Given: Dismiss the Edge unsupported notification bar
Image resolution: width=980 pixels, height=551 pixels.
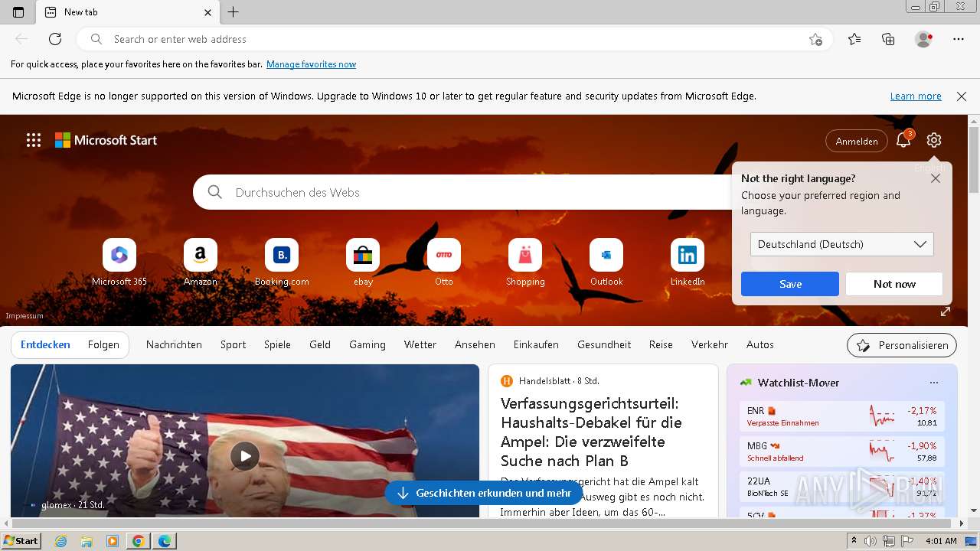Looking at the screenshot, I should tap(962, 96).
